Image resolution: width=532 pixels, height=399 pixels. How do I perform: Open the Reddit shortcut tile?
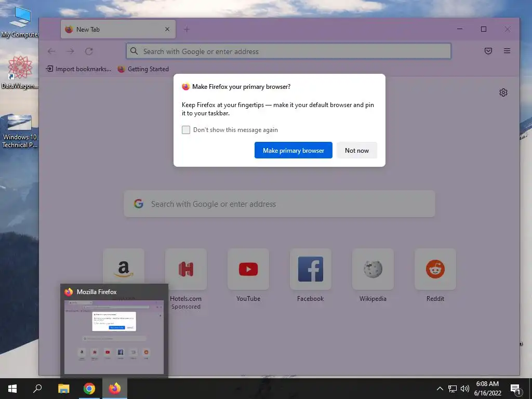(435, 269)
